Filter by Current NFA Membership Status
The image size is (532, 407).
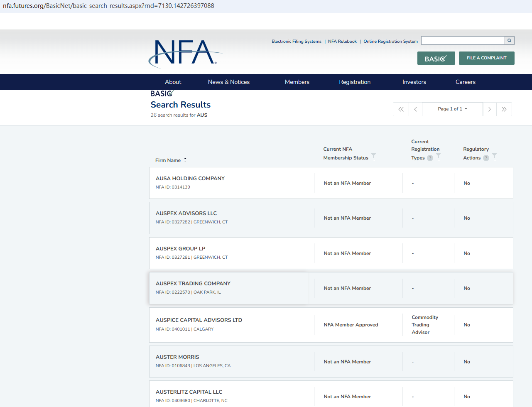point(373,156)
